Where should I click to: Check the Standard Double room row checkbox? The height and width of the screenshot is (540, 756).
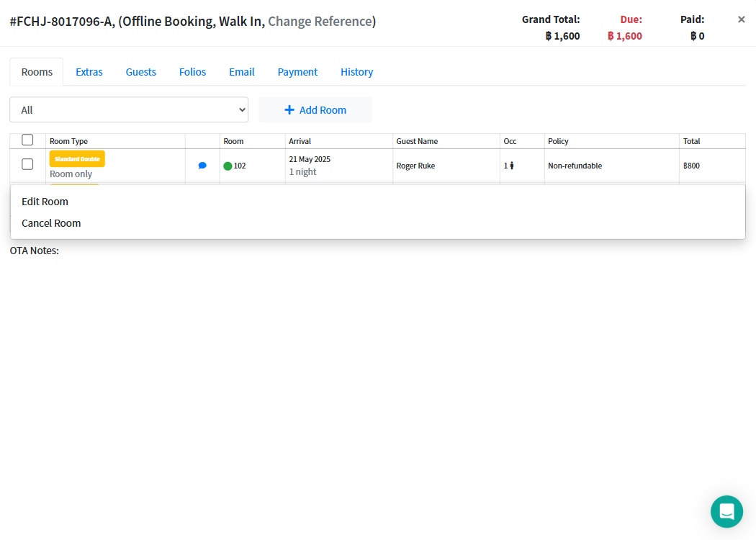click(27, 164)
